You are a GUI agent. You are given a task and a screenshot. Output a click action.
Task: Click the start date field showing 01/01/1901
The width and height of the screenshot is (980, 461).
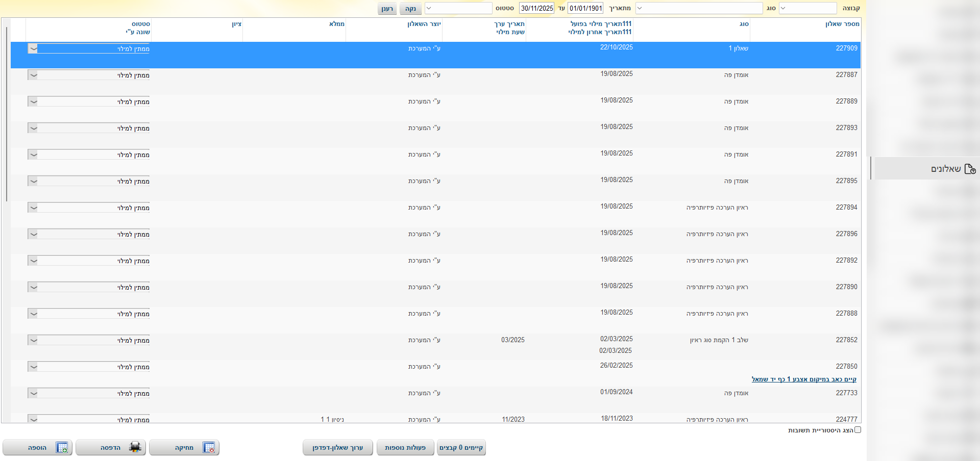pos(585,8)
